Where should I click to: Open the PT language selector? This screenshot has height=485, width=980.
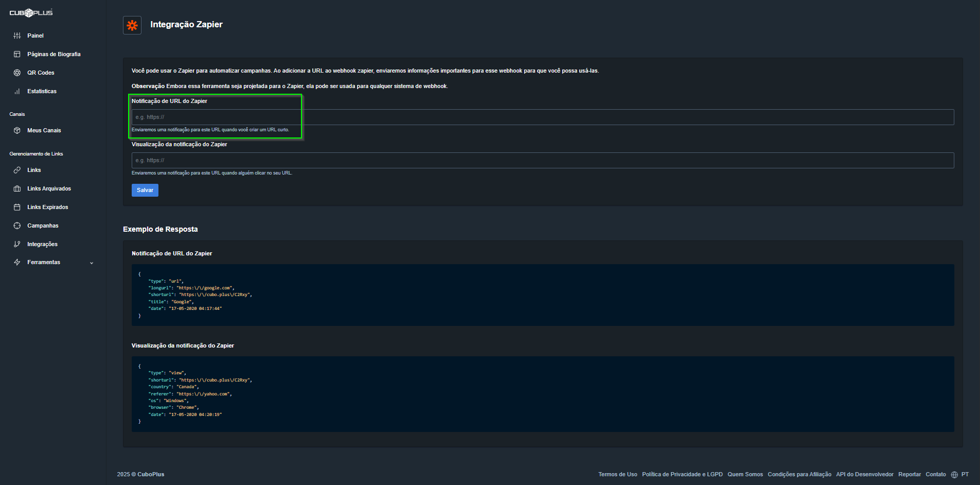pyautogui.click(x=965, y=475)
